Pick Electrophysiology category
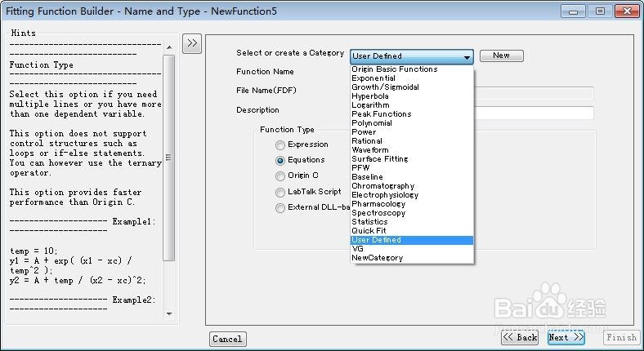Viewport: 644px width, 351px height. (412, 195)
